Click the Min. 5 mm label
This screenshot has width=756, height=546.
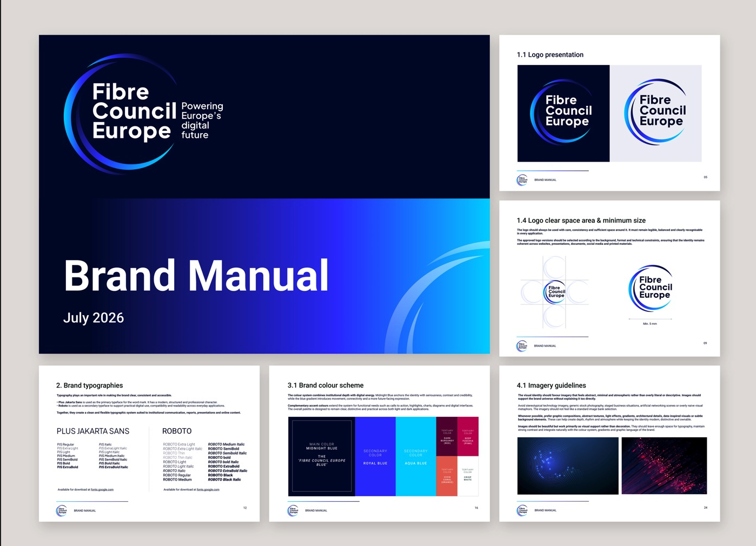(x=650, y=324)
